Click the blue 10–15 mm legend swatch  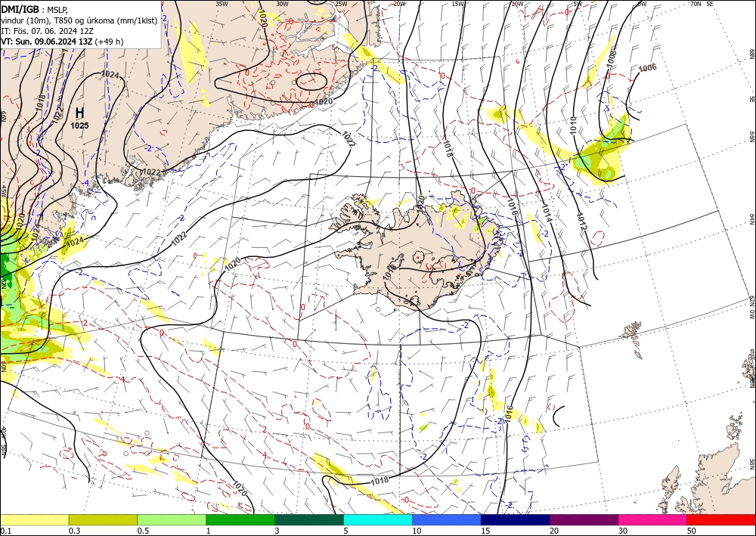447,519
